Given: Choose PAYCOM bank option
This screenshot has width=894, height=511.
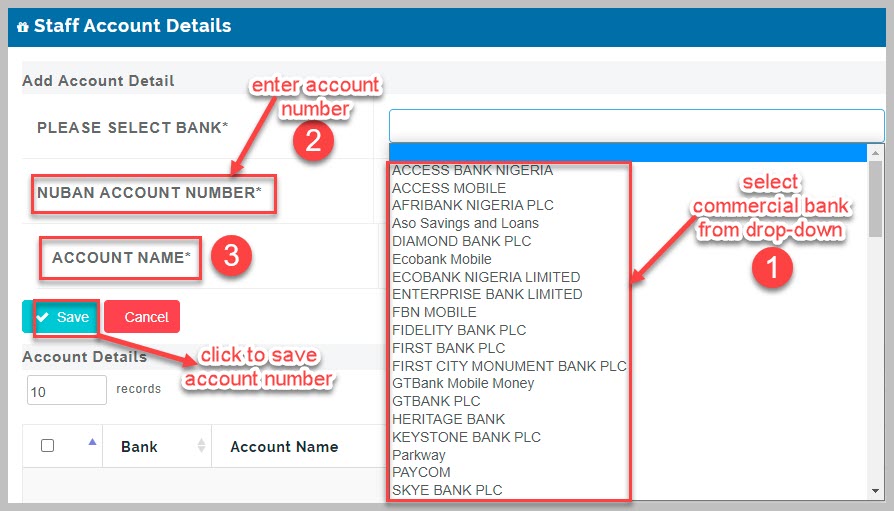Looking at the screenshot, I should [421, 472].
